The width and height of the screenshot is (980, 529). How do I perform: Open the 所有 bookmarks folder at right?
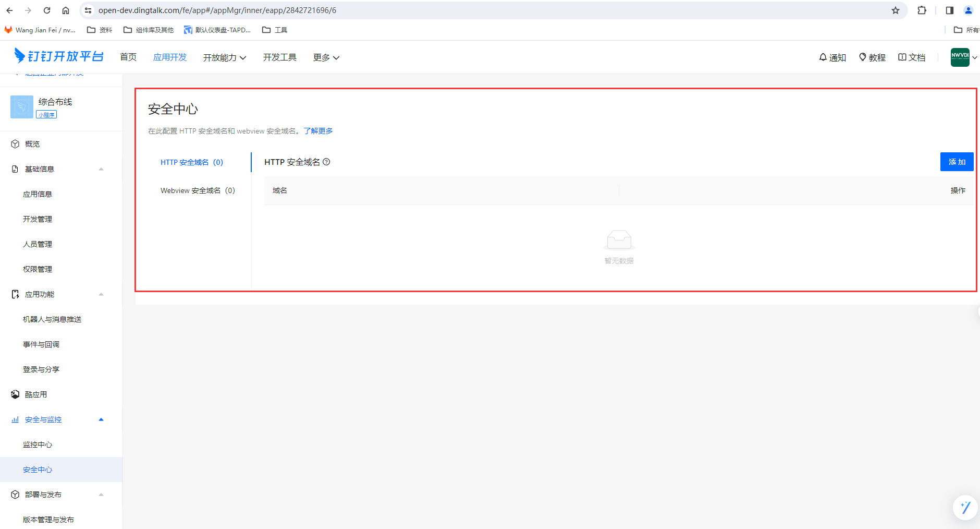966,30
